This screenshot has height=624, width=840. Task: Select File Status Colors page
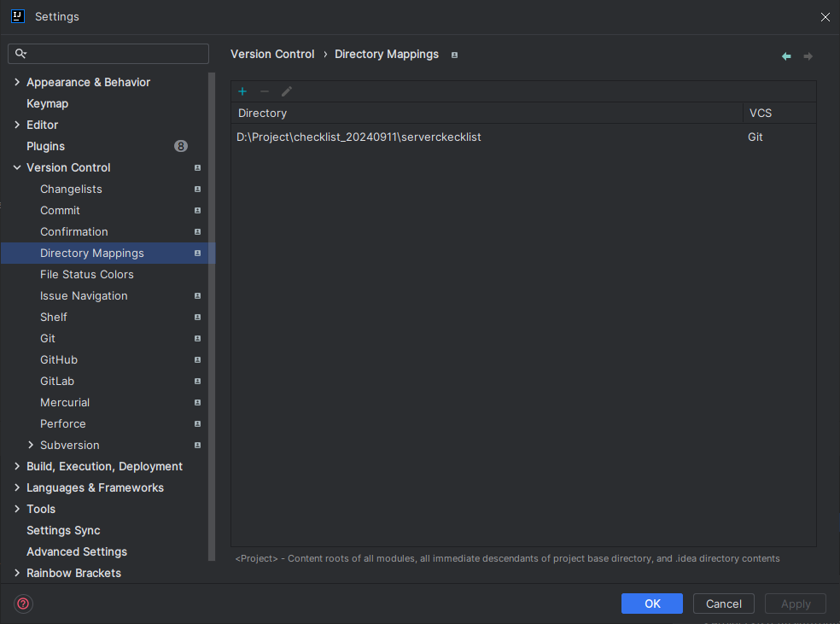[87, 274]
